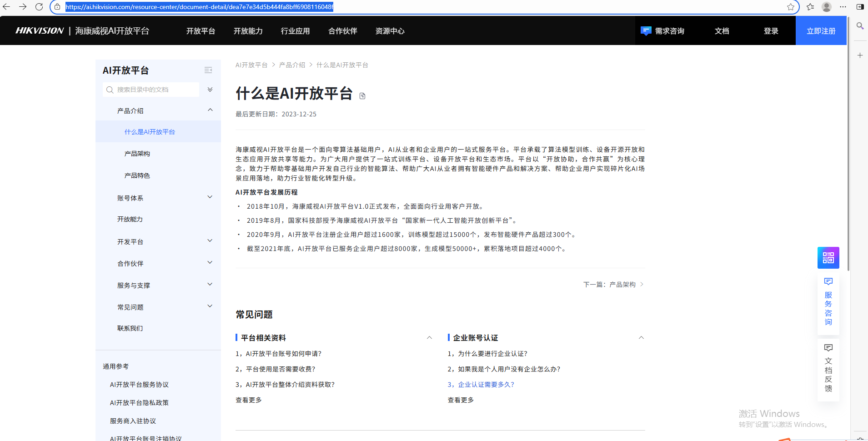Open 服务咨询 floating widget

pos(828,301)
